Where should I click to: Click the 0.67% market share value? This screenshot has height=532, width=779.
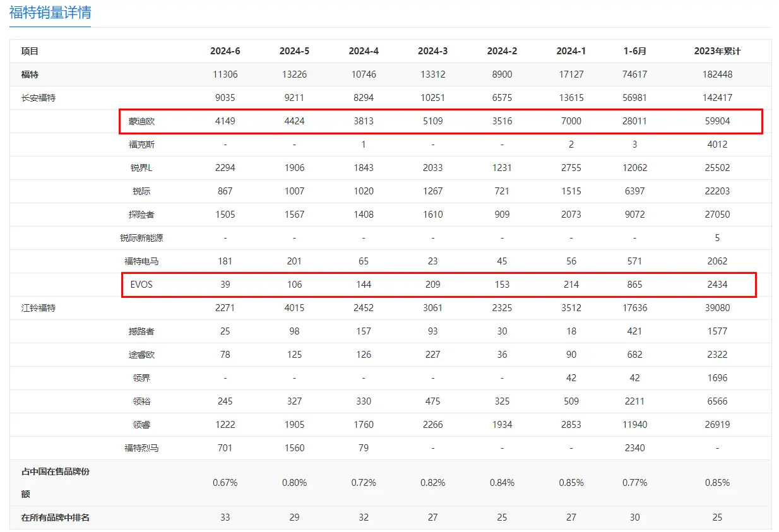(x=225, y=483)
